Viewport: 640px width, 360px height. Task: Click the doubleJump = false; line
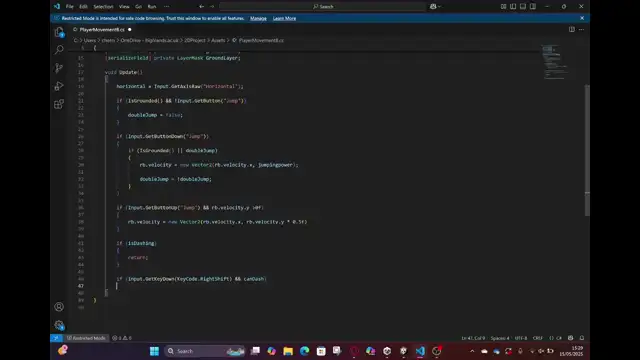point(155,115)
